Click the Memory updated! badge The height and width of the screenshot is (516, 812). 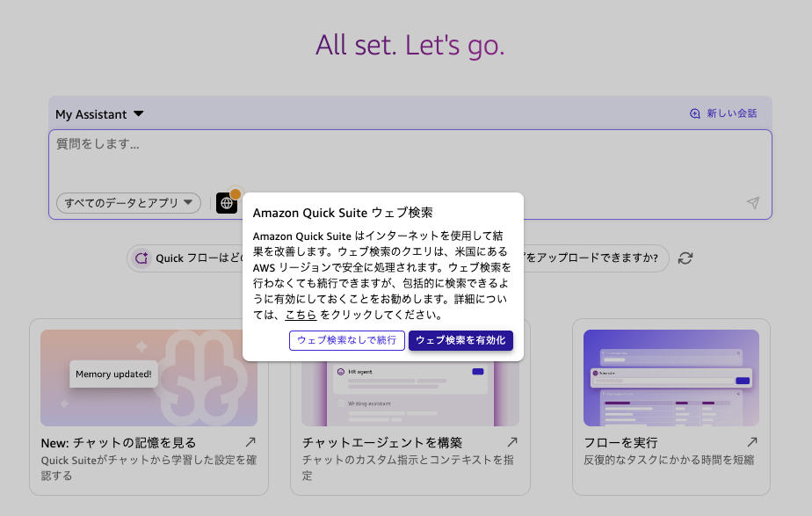(112, 374)
